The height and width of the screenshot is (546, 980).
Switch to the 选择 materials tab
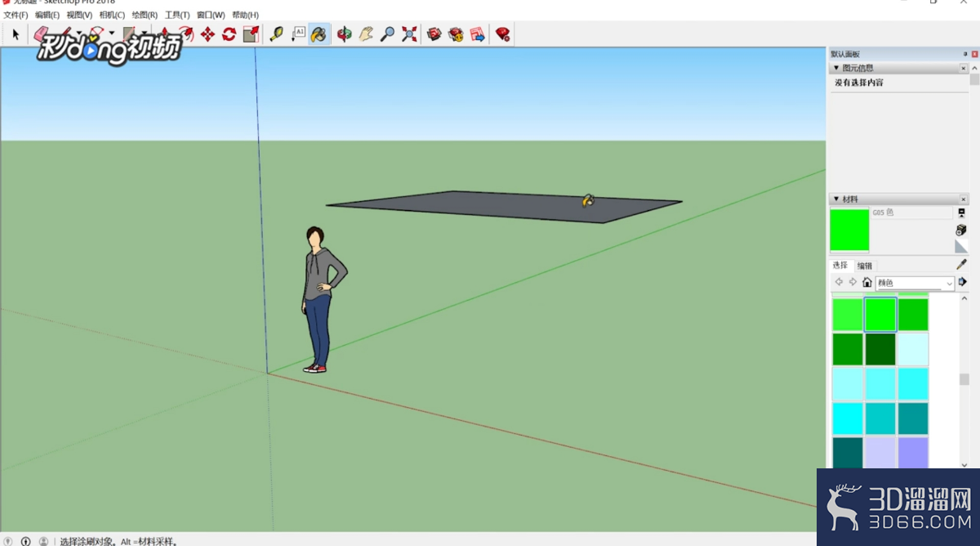pos(840,266)
